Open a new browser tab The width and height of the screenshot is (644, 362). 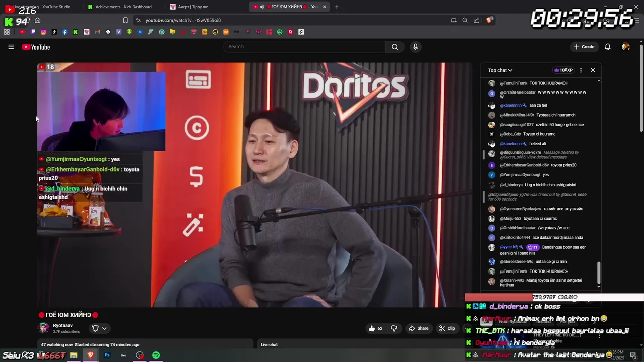click(x=337, y=7)
